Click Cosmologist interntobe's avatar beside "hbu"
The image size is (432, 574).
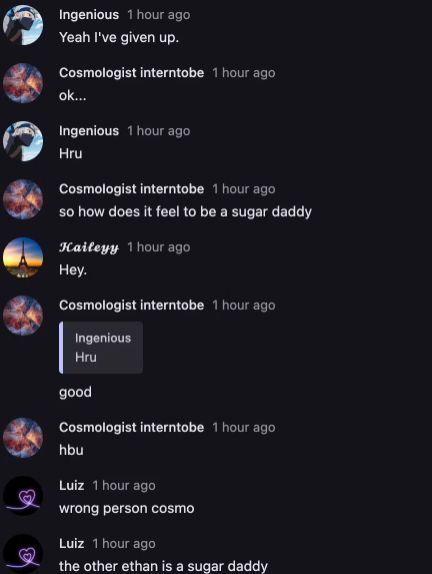coord(23,437)
